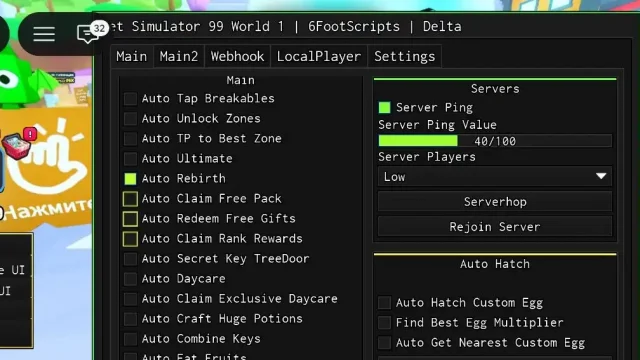Switch to the Main2 tab
The height and width of the screenshot is (360, 640).
[179, 56]
